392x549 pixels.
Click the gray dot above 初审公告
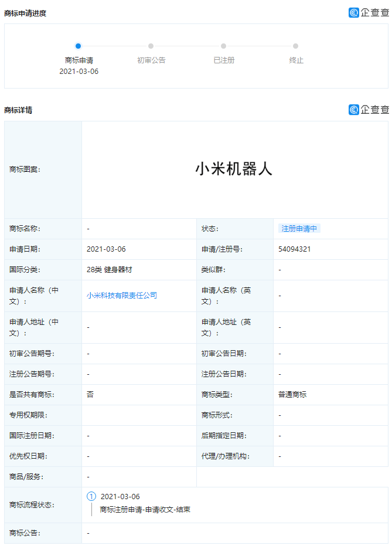pos(151,46)
